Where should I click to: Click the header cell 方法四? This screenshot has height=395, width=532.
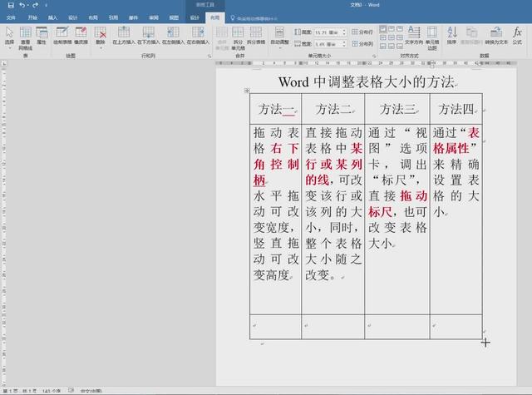coord(456,109)
